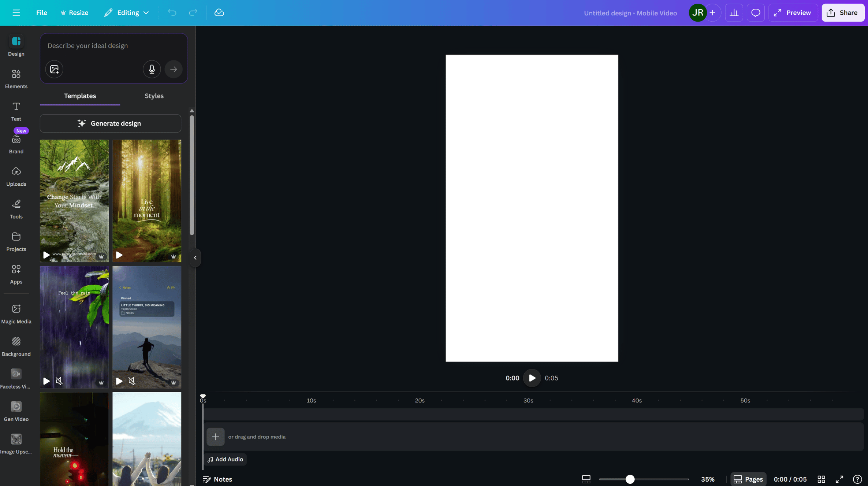868x486 pixels.
Task: Open the hamburger main menu
Action: (x=16, y=13)
